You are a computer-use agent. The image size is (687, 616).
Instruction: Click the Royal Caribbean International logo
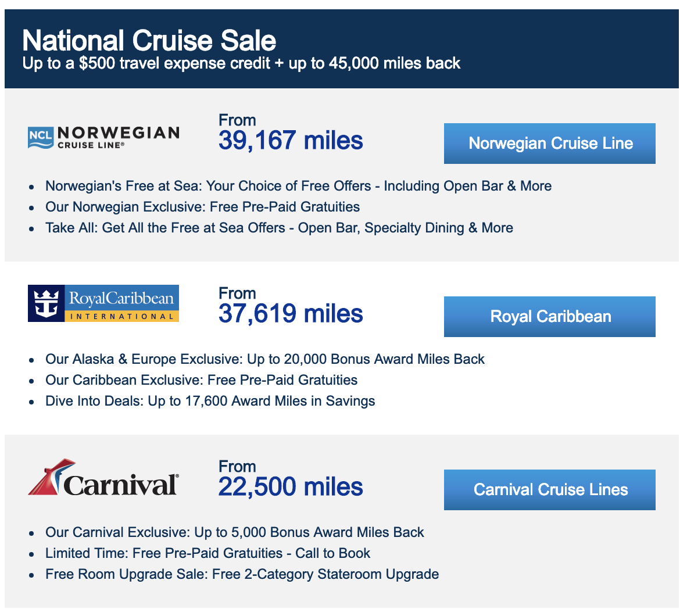pyautogui.click(x=103, y=303)
